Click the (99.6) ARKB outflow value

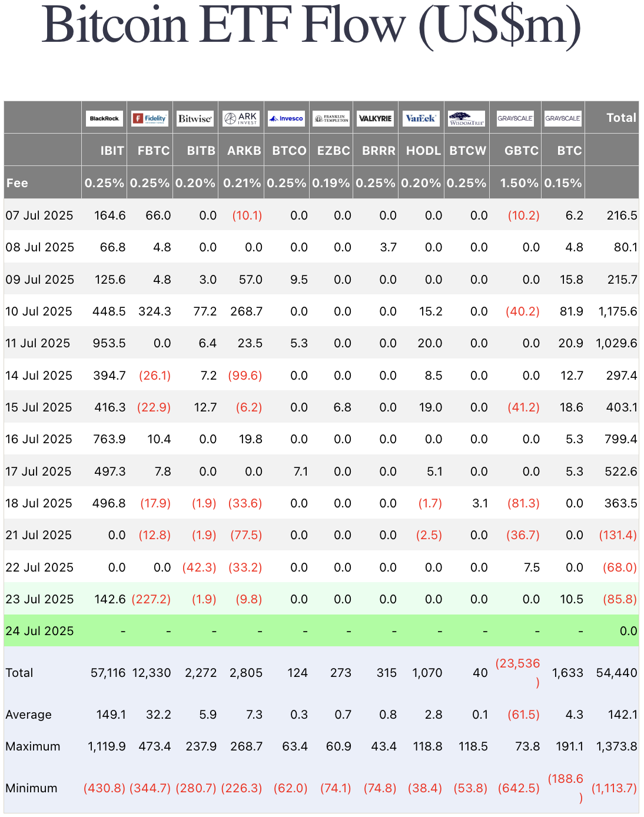tap(245, 376)
